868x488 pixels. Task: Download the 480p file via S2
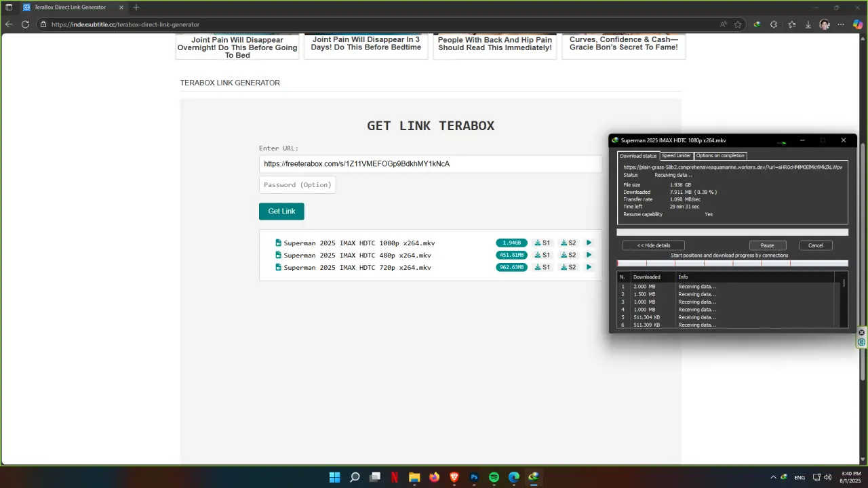click(x=568, y=255)
